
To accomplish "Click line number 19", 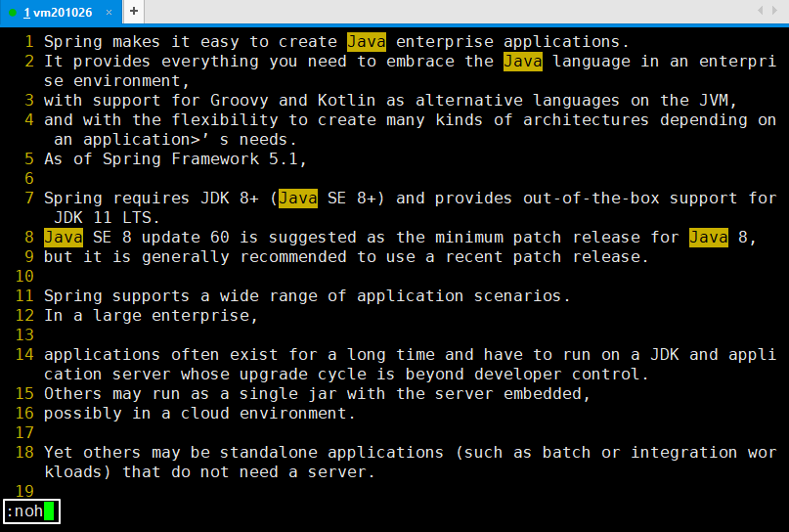I will tap(24, 491).
